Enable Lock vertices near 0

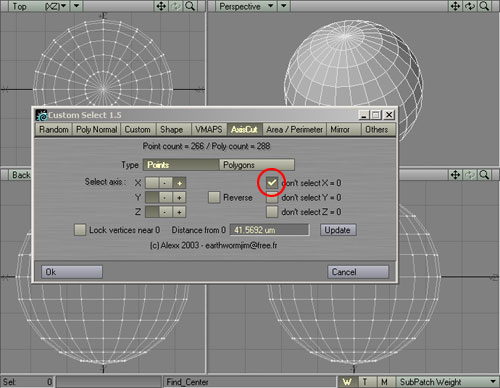[80, 230]
